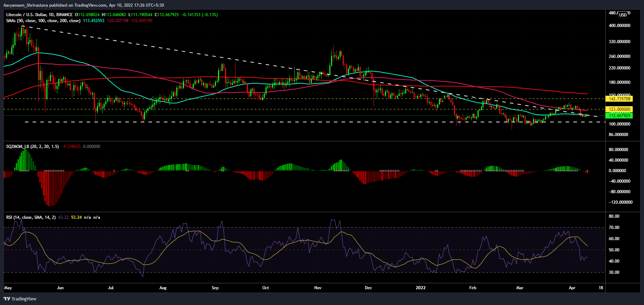Image resolution: width=644 pixels, height=305 pixels.
Task: Click the 18 date label on time axis
Action: [x=601, y=288]
